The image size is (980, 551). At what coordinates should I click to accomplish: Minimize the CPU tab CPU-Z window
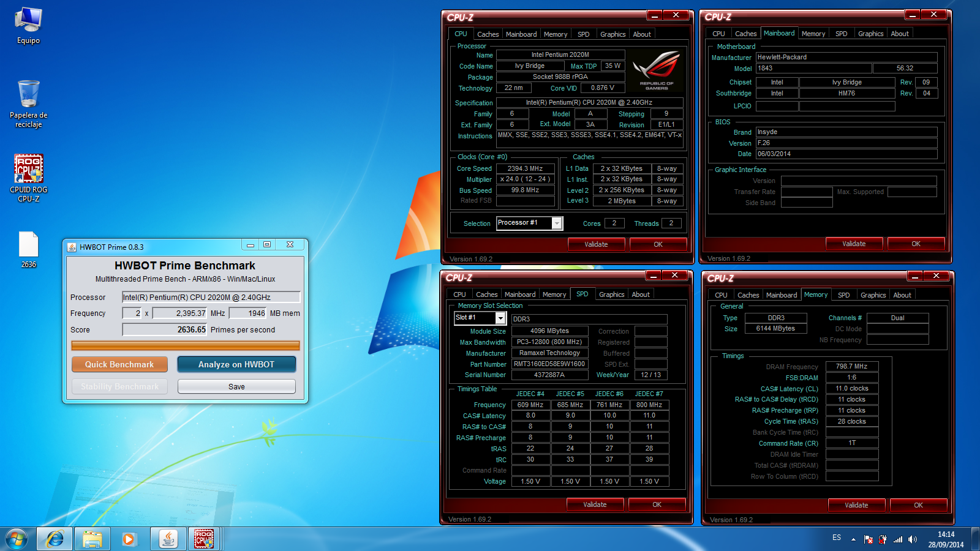pyautogui.click(x=655, y=15)
